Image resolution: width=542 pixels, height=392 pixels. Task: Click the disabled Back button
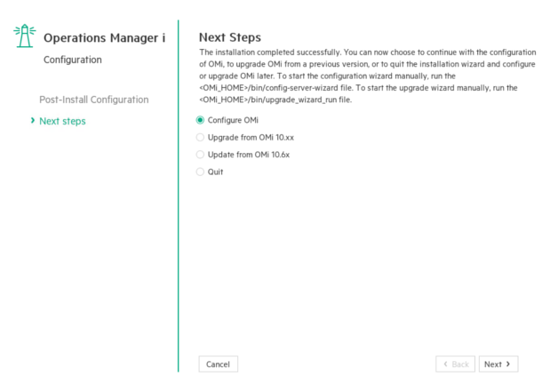[x=455, y=364]
